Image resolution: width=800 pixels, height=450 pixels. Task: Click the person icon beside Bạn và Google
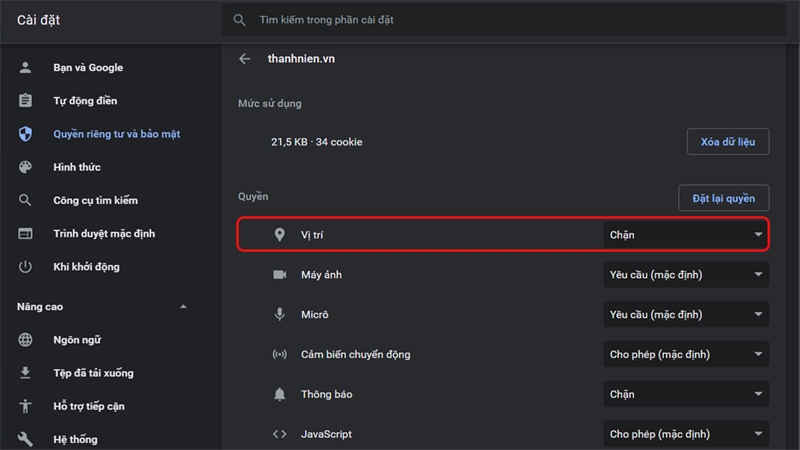tap(26, 68)
